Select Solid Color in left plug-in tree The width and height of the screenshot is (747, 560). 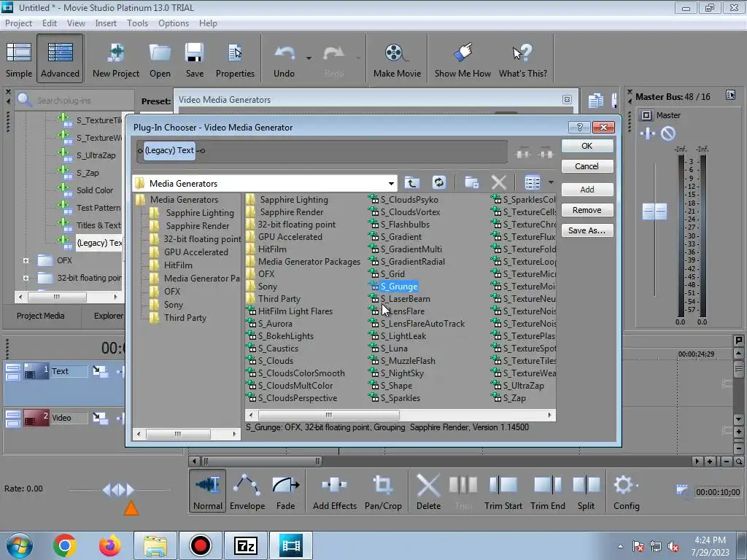[95, 190]
